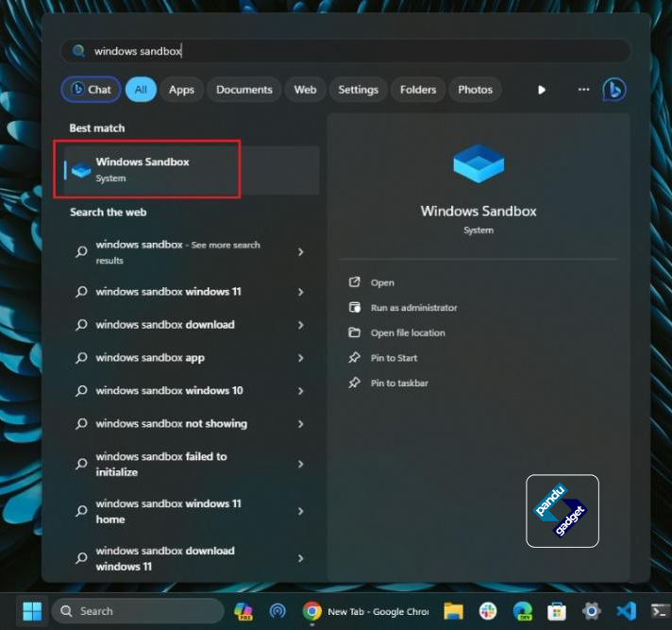Click the taskbar Search box
The width and height of the screenshot is (672, 630).
pyautogui.click(x=138, y=611)
